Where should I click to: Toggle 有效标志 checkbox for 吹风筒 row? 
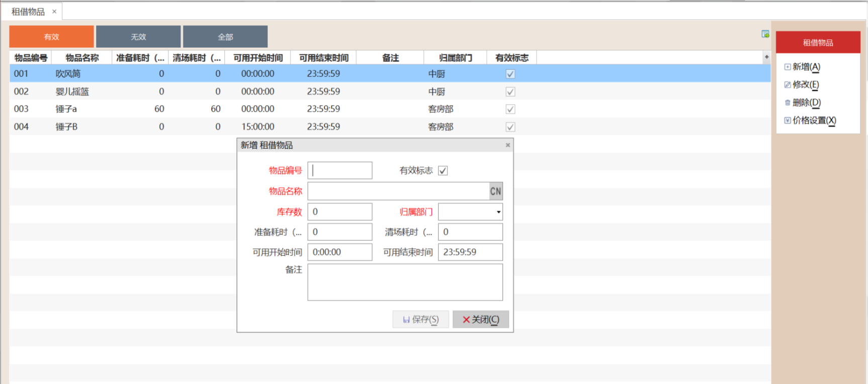pos(510,74)
